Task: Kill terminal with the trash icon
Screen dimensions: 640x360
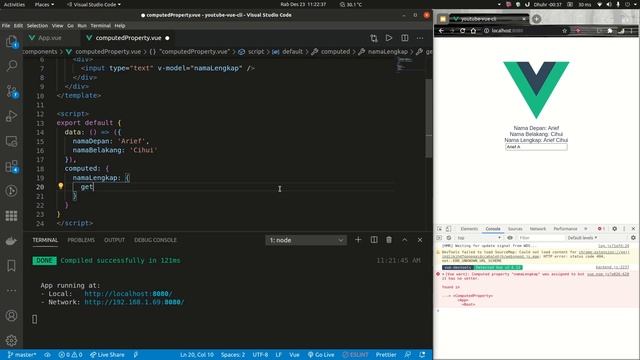Action: [389, 240]
